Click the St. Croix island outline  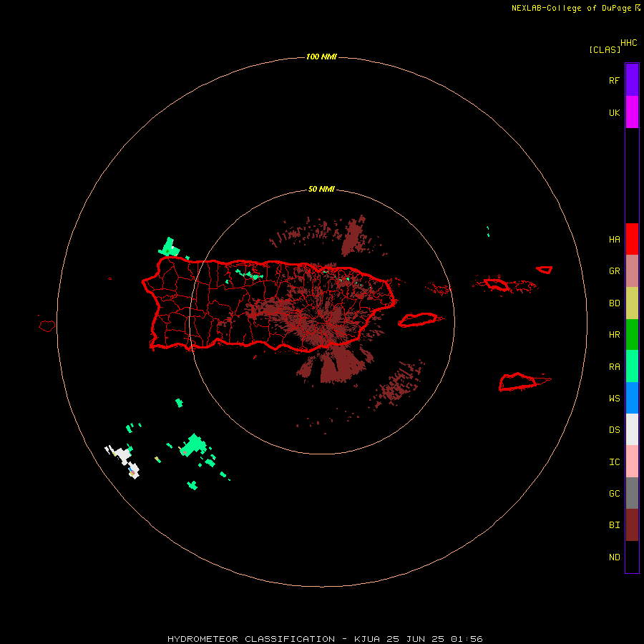click(519, 382)
